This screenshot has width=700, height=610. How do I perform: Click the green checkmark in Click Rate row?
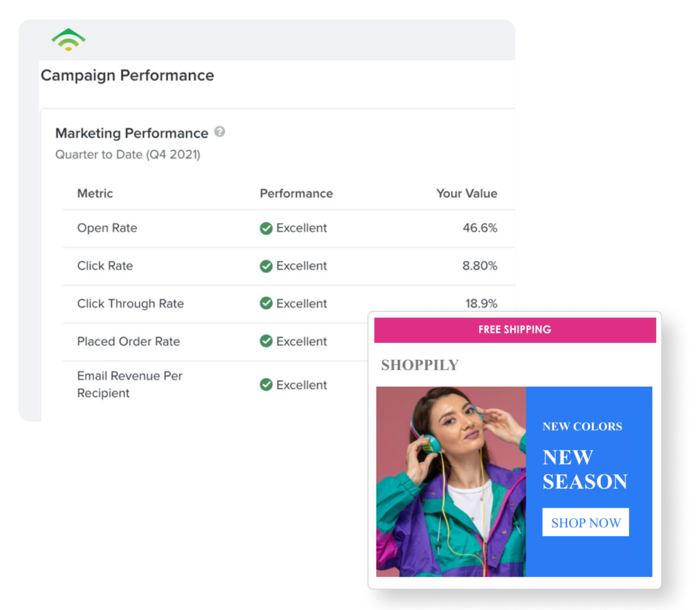(x=266, y=266)
